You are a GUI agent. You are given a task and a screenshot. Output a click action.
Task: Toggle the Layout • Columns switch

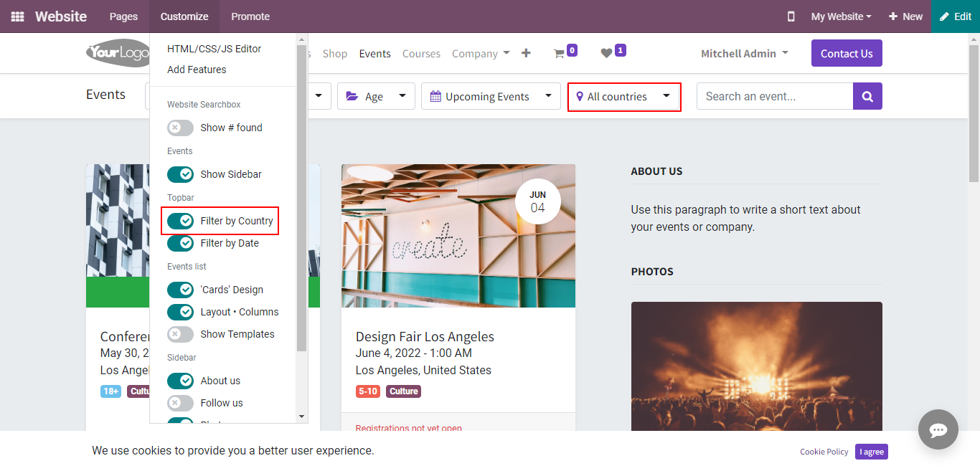tap(180, 312)
